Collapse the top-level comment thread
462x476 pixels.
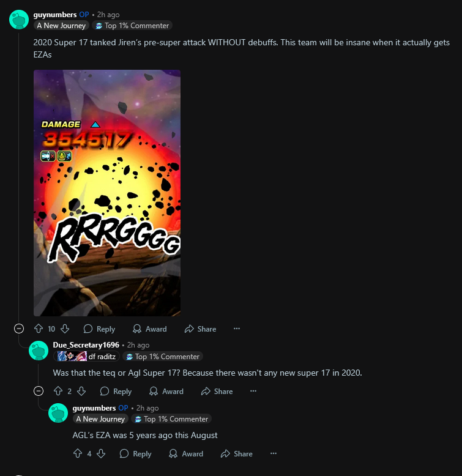click(x=19, y=329)
